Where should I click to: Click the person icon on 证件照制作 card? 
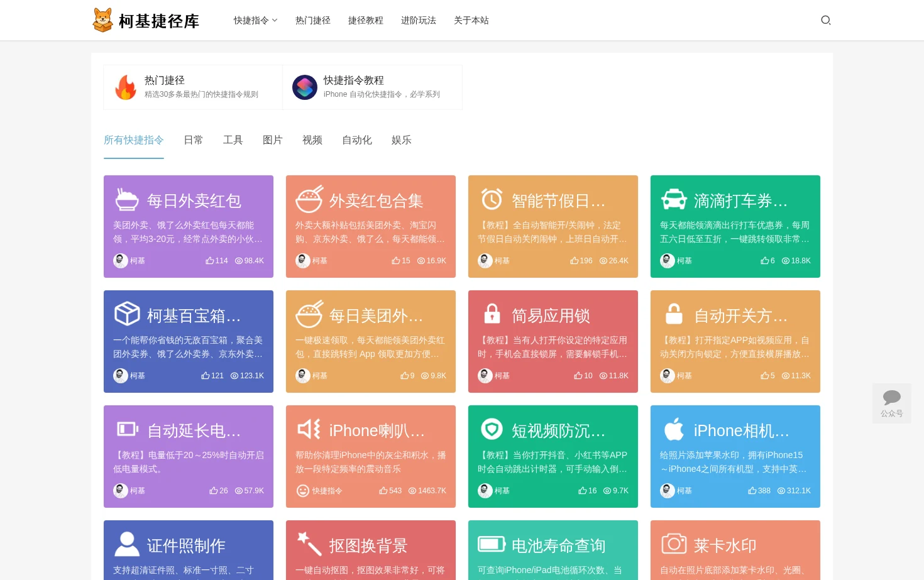tap(127, 544)
